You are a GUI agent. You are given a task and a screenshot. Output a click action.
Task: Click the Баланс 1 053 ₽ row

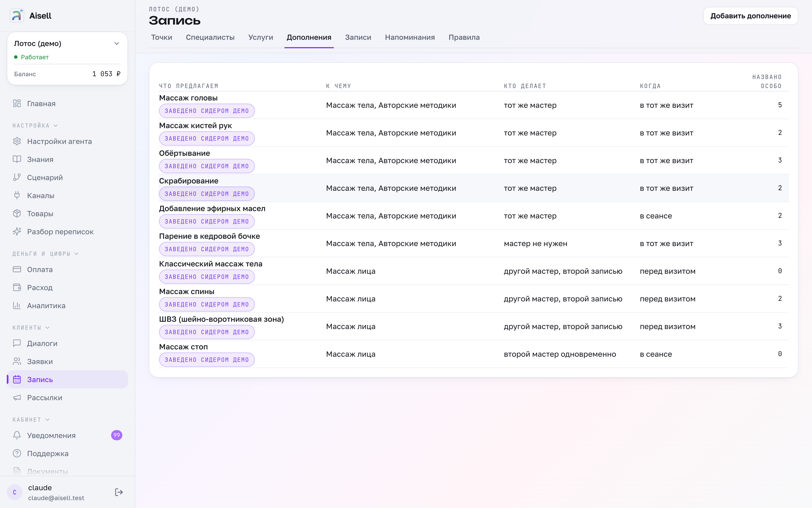click(x=67, y=74)
